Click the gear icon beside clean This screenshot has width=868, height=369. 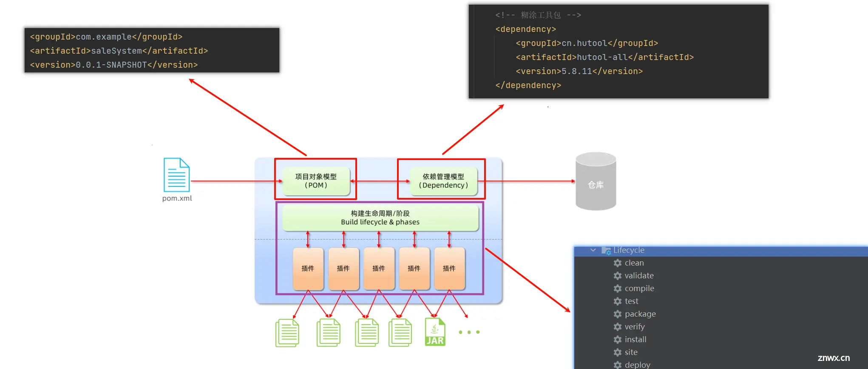(x=618, y=263)
